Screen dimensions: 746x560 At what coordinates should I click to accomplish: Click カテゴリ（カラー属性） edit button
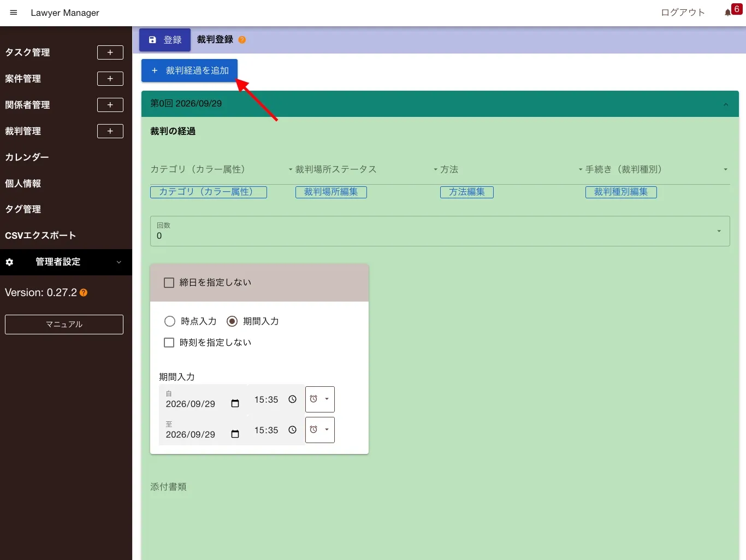coord(209,192)
